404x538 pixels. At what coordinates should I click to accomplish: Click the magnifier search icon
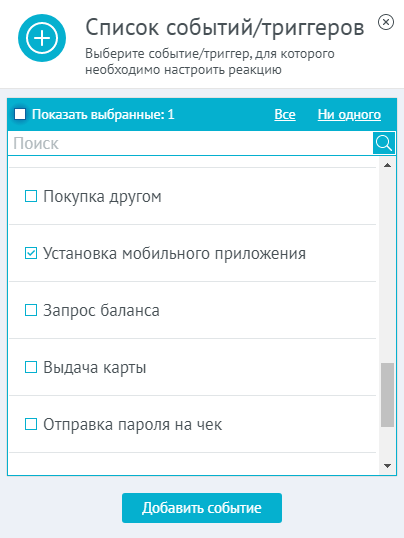[384, 143]
